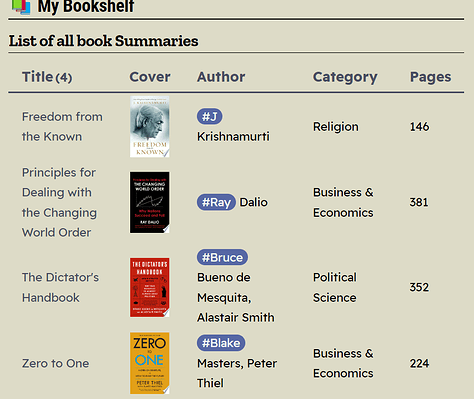Click the My Bookshelf books icon

21,7
